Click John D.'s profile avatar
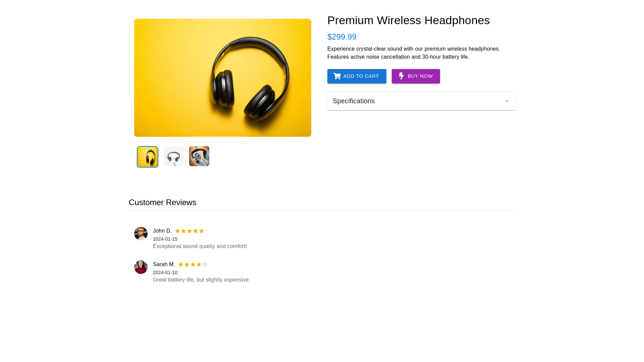Image resolution: width=644 pixels, height=362 pixels. point(141,234)
